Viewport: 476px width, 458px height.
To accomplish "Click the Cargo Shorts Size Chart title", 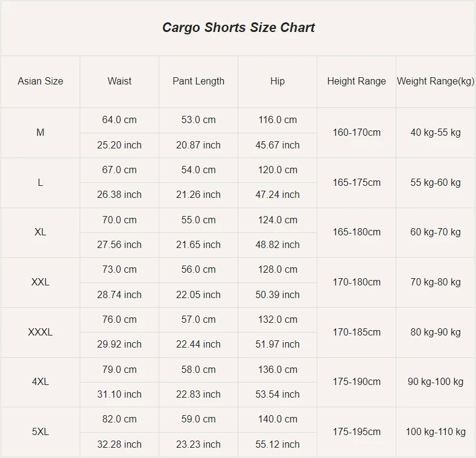I will point(238,28).
